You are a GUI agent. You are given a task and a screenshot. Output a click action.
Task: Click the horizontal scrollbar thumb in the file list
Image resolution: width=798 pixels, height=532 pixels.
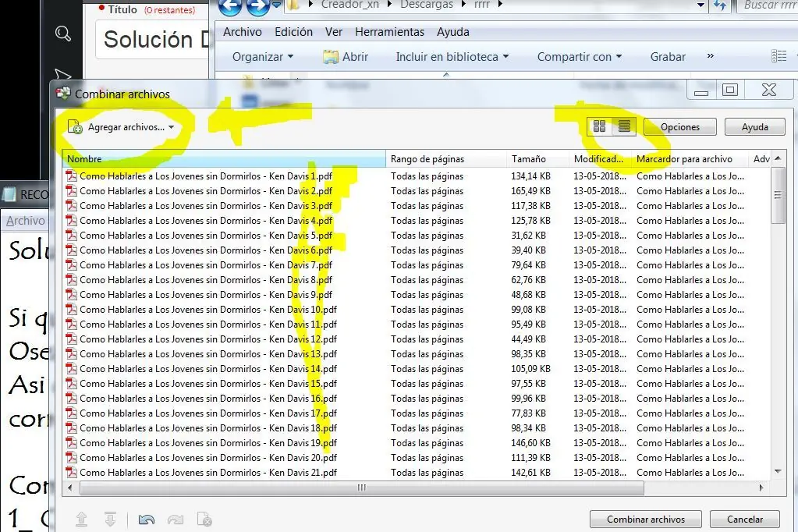tap(362, 488)
